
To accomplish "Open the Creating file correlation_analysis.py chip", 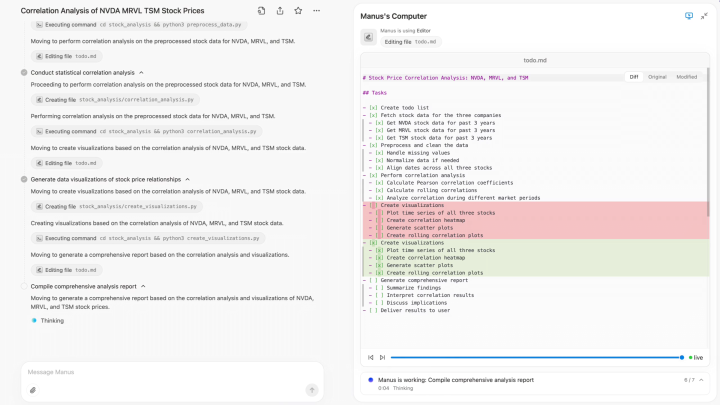I will click(x=114, y=100).
